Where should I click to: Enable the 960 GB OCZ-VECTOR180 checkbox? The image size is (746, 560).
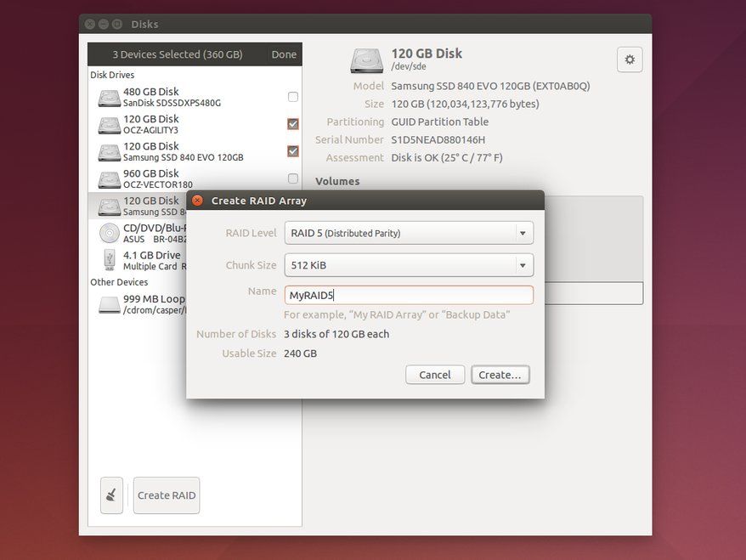pyautogui.click(x=292, y=178)
